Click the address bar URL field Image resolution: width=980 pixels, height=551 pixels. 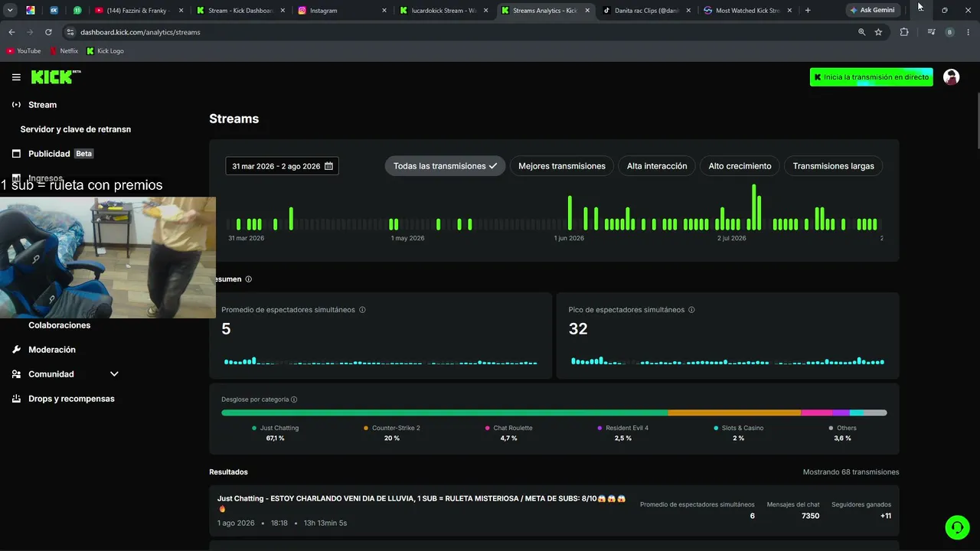pos(459,32)
